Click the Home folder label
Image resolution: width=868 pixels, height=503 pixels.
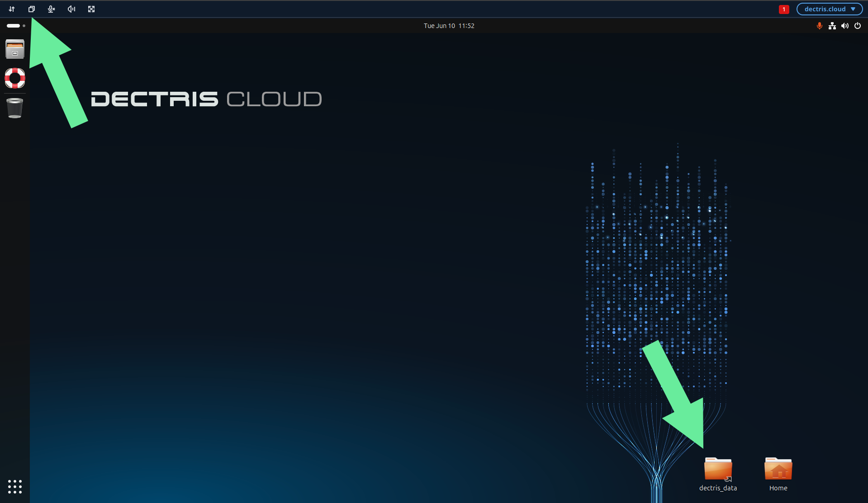tap(778, 488)
